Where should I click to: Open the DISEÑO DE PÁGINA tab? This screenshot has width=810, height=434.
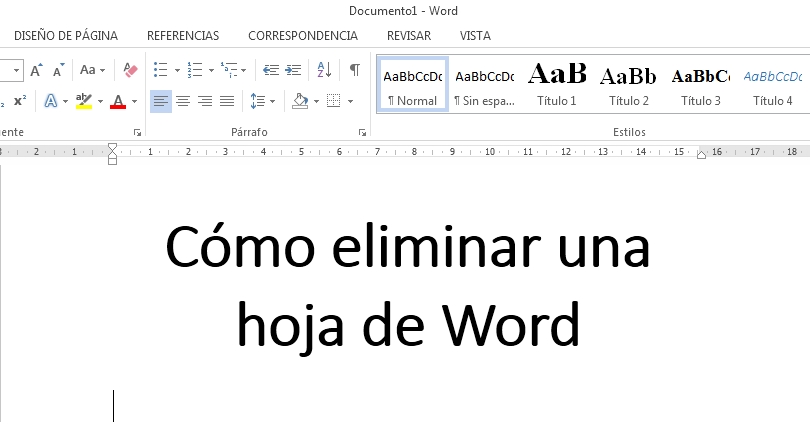click(x=66, y=36)
